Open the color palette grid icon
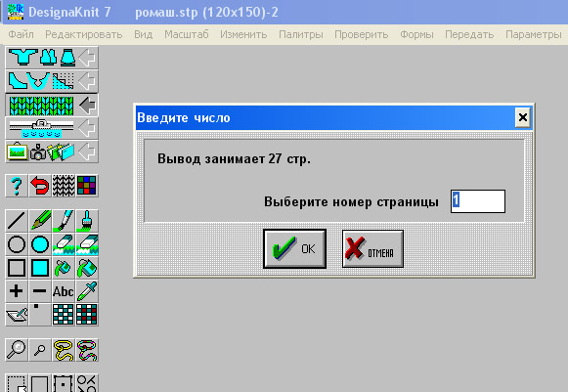The height and width of the screenshot is (392, 568). (87, 186)
